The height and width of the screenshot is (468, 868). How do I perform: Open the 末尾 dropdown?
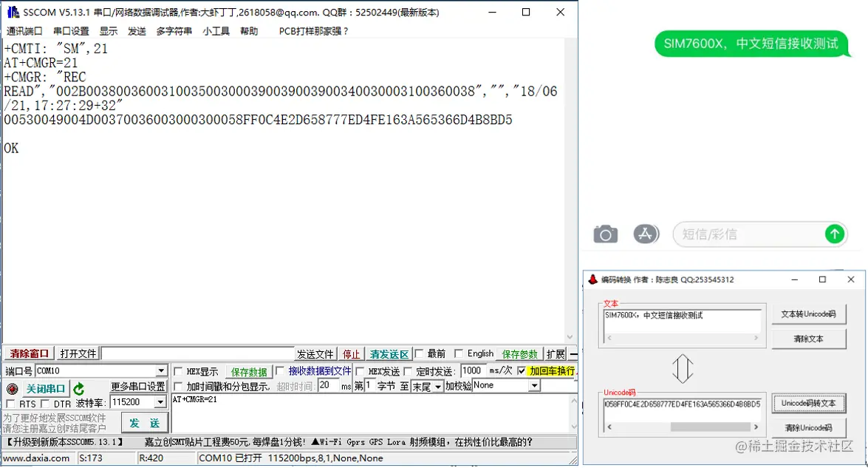[x=437, y=386]
